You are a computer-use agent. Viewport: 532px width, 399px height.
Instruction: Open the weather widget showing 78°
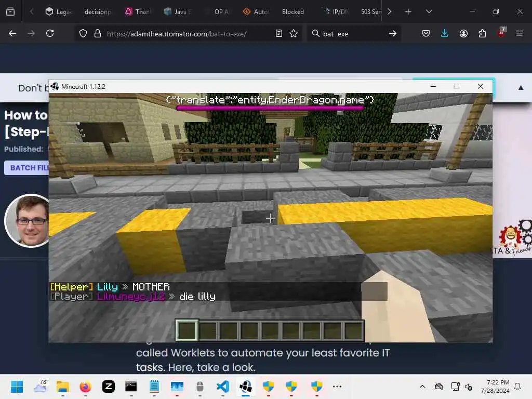(x=41, y=386)
